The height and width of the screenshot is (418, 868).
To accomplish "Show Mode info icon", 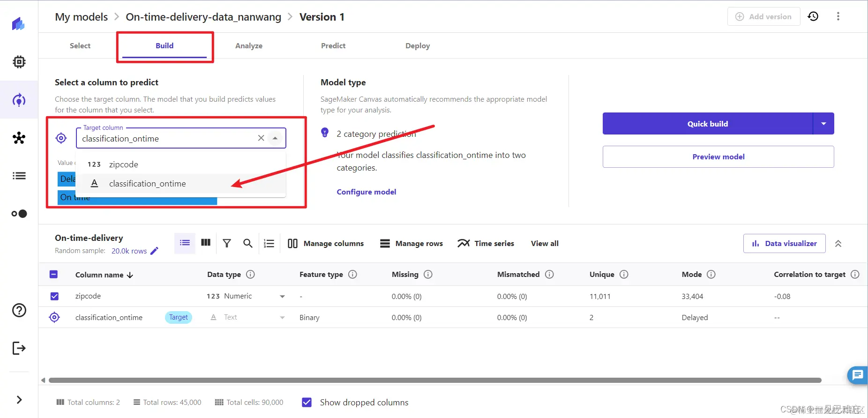I will coord(711,274).
